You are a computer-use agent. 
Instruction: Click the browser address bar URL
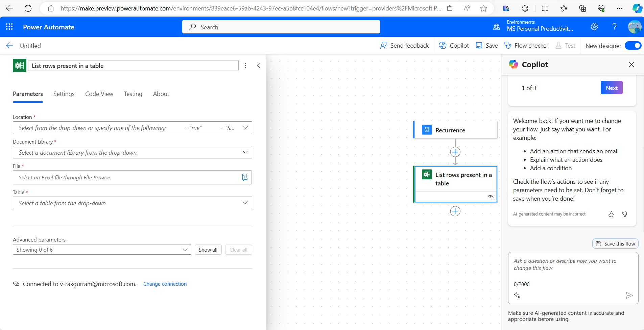pos(251,8)
